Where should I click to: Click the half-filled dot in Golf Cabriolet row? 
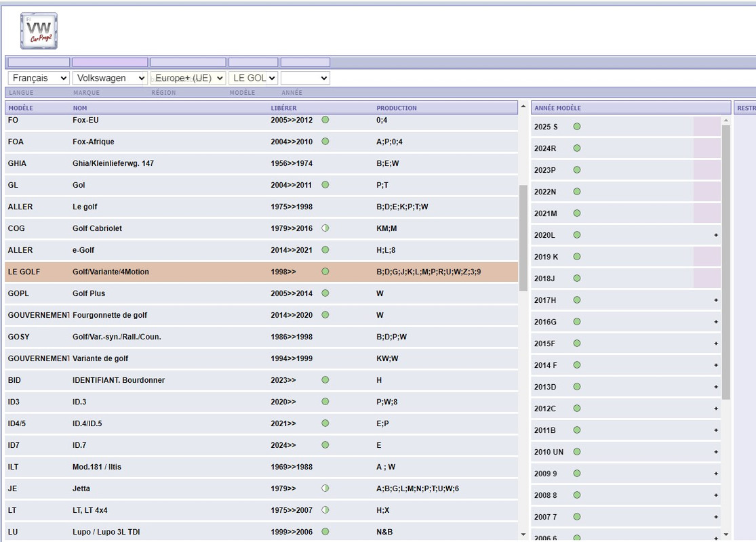pos(325,228)
